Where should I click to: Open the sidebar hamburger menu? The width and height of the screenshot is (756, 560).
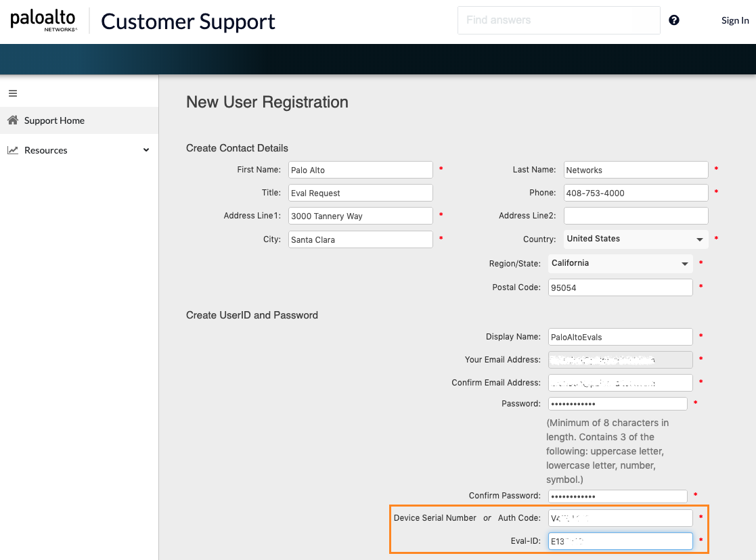(12, 93)
